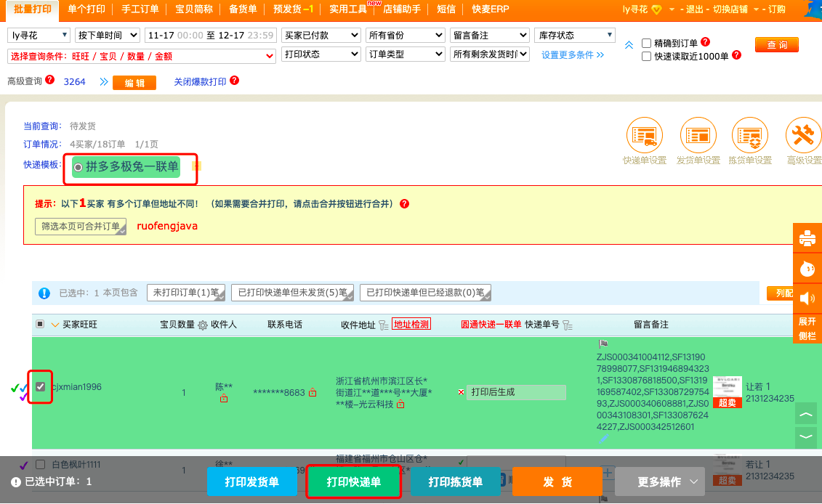Viewport: 822px width, 504px height.
Task: Click the lock icon under recipient 陈**
Action: (224, 399)
